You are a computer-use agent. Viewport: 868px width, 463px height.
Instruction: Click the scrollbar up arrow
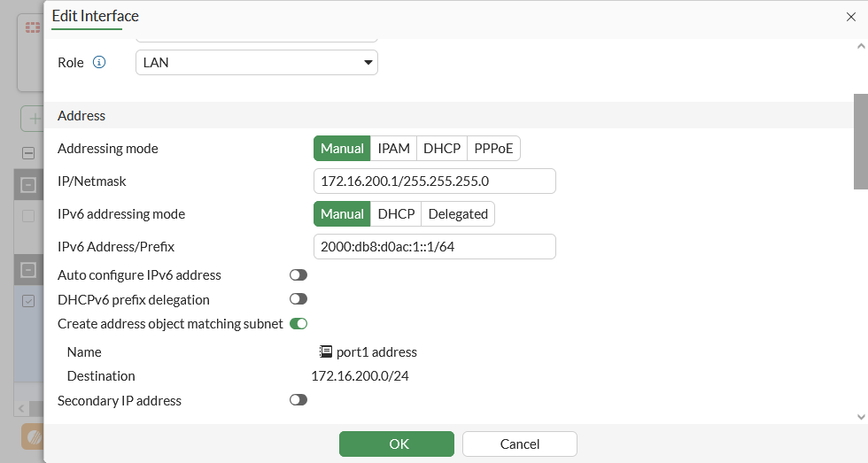[x=860, y=46]
